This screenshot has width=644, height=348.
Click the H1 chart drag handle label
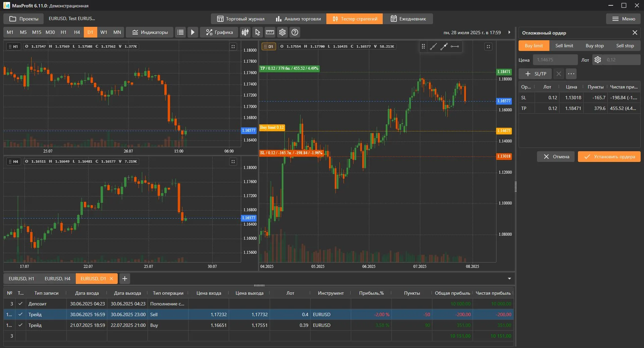[13, 47]
